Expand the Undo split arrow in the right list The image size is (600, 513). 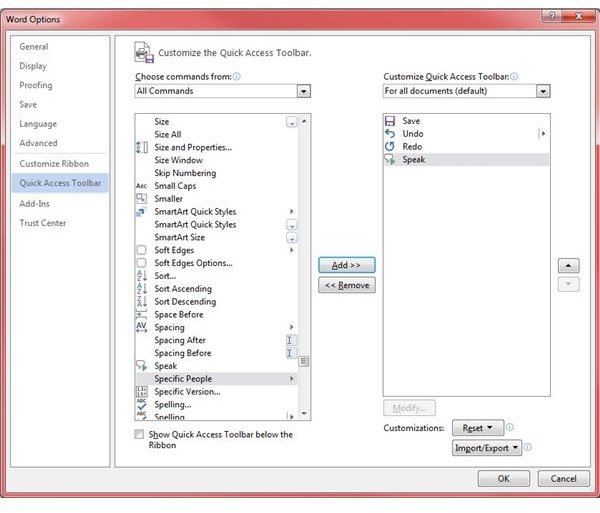543,134
